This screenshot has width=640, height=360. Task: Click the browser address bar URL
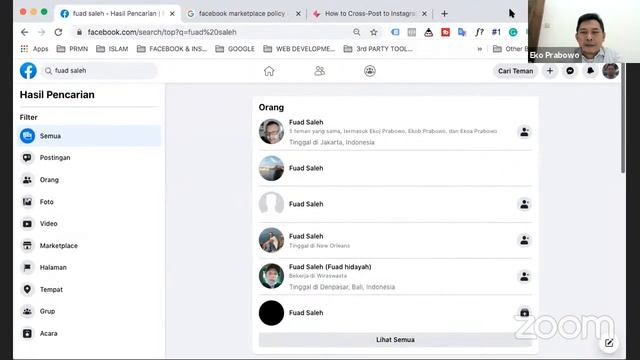162,32
